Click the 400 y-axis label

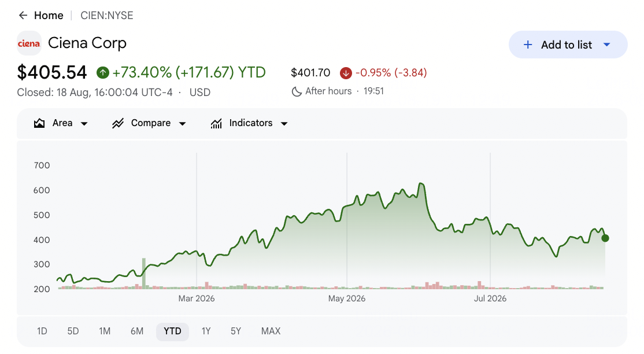[42, 239]
